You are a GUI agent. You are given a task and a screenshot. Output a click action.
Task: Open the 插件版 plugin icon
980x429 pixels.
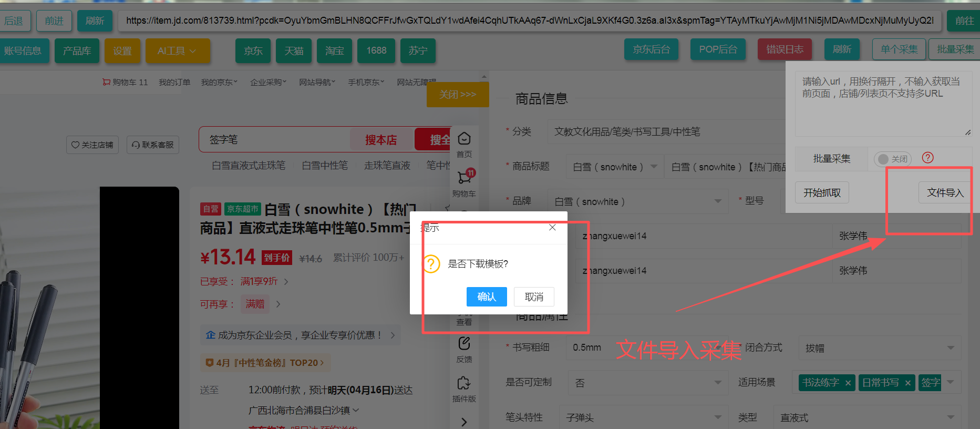pos(464,389)
